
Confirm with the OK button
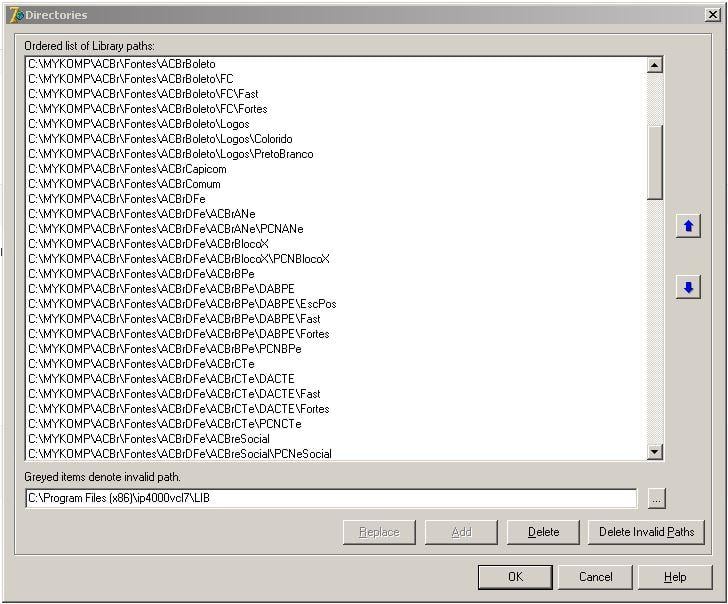tap(515, 577)
